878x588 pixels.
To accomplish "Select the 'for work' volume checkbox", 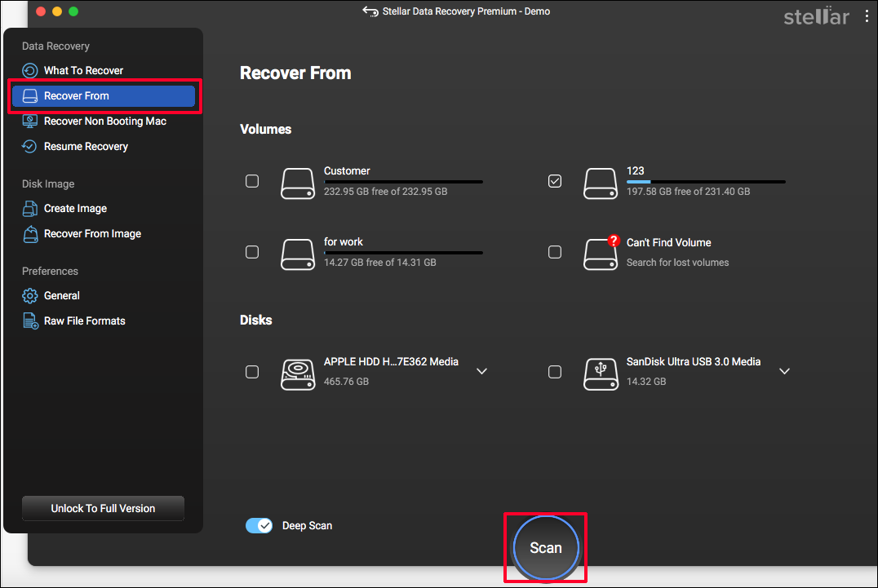I will [252, 252].
